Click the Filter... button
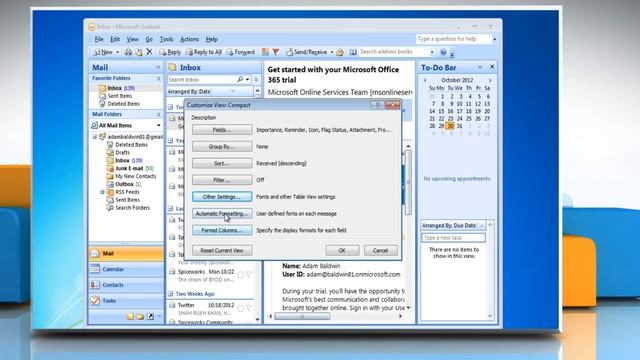 point(222,180)
